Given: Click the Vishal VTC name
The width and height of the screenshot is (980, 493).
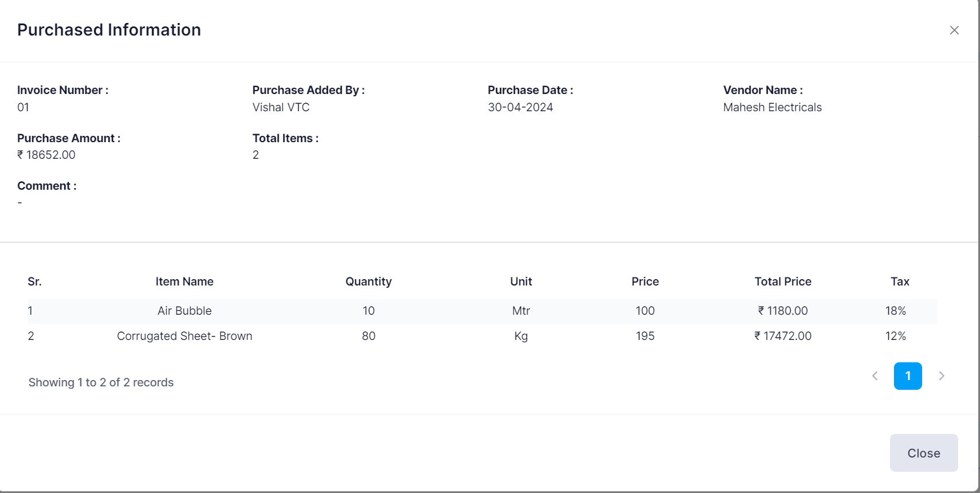Looking at the screenshot, I should 281,107.
